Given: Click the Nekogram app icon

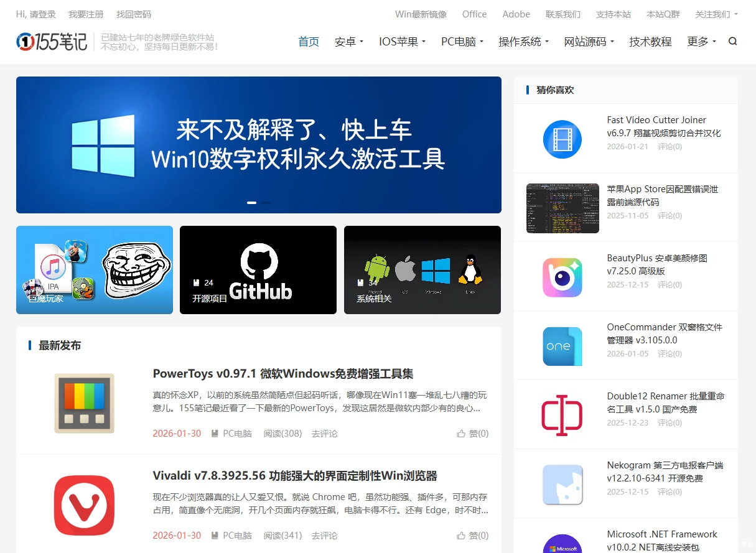Looking at the screenshot, I should [x=562, y=484].
